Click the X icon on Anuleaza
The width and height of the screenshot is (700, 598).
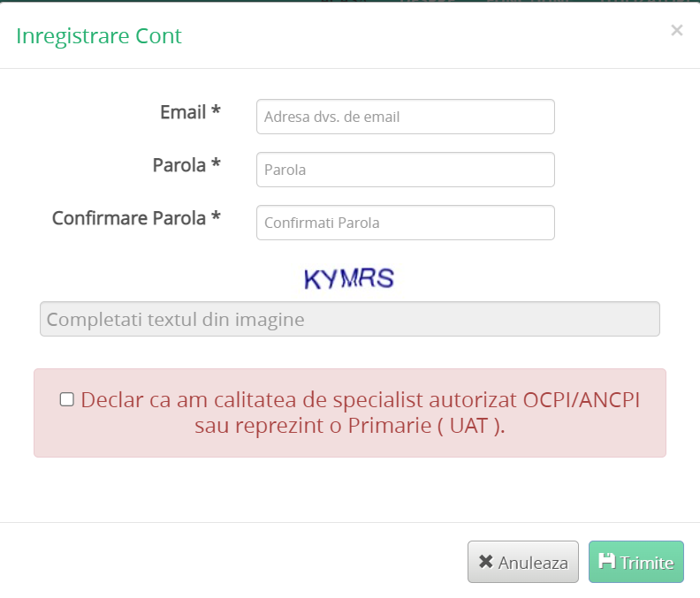pos(485,562)
